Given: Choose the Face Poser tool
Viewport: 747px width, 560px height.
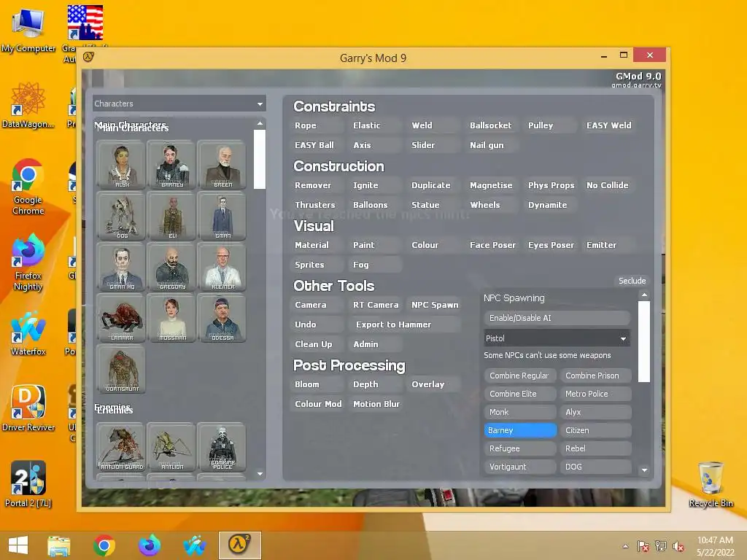Looking at the screenshot, I should [492, 245].
